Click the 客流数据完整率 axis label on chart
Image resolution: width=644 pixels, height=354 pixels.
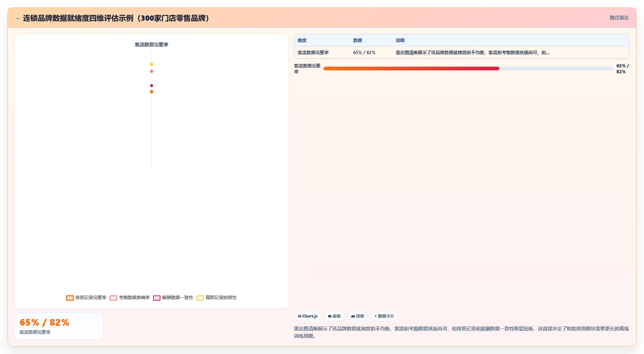[x=152, y=45]
